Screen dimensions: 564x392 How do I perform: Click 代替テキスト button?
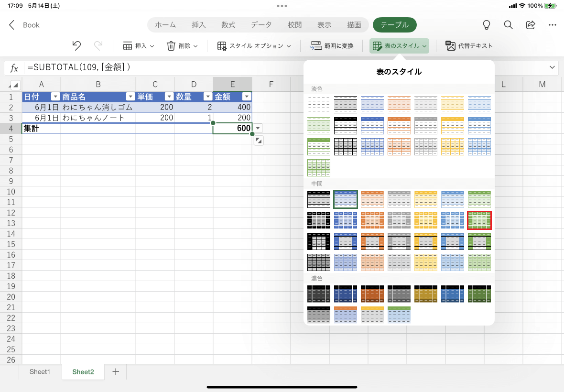(x=469, y=46)
